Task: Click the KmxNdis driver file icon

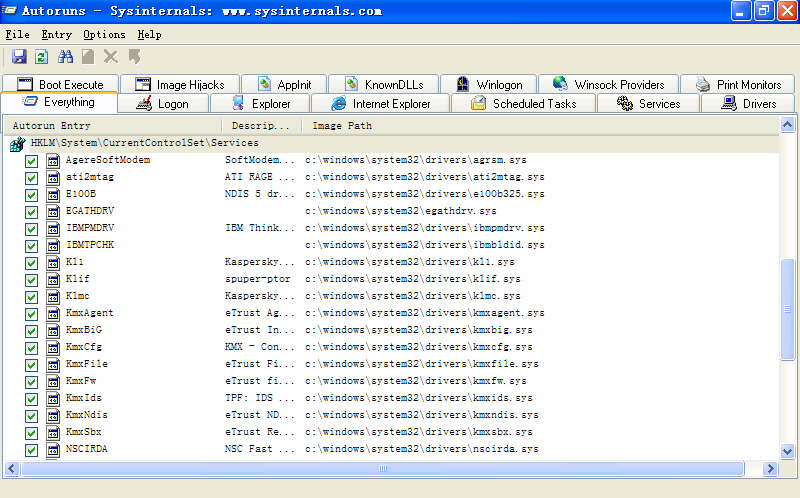Action: click(53, 416)
